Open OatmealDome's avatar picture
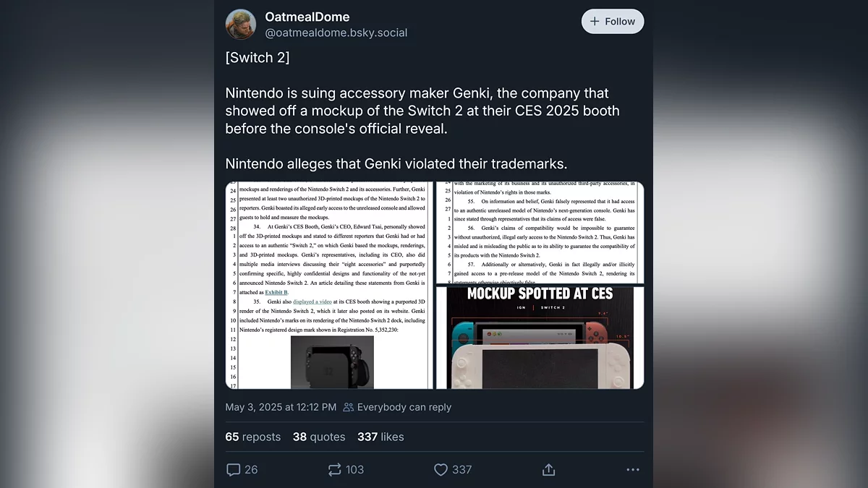 coord(241,24)
